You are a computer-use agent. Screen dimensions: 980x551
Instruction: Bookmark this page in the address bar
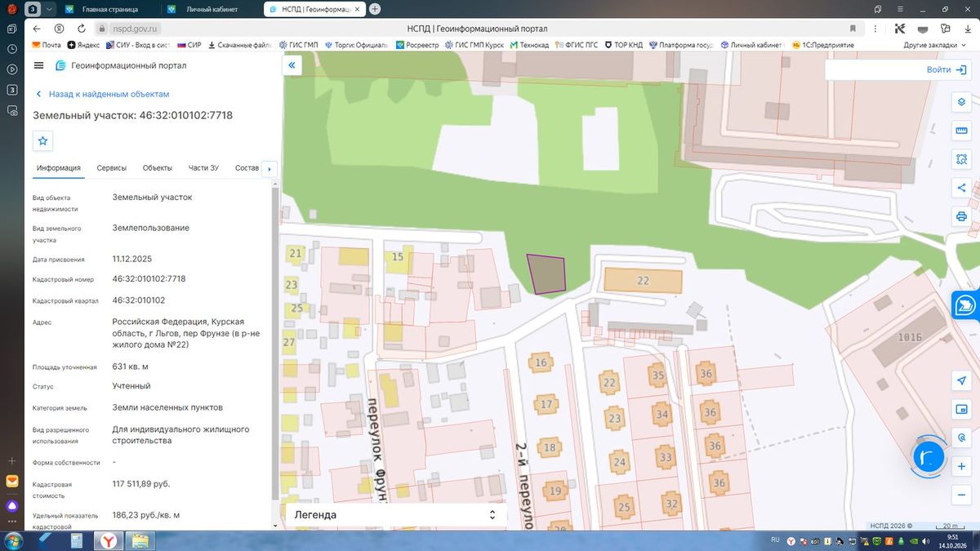click(x=853, y=28)
